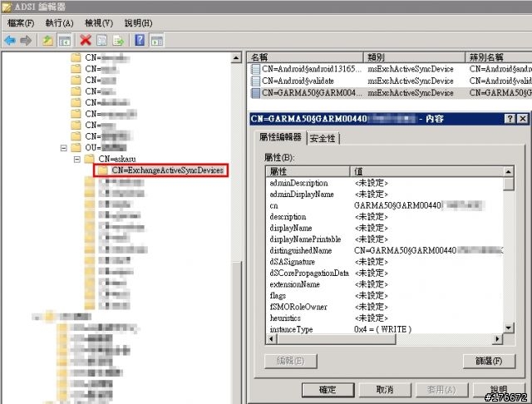Switch to the 安全性 tab
532x404 pixels.
pos(323,138)
